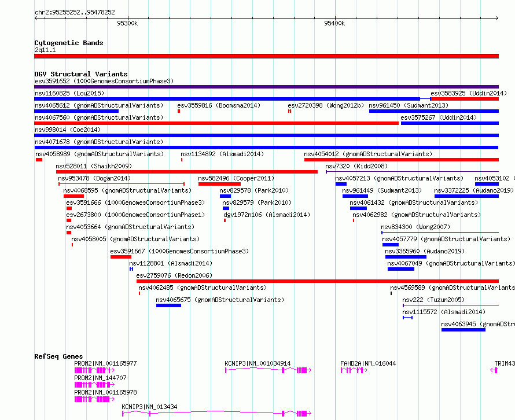Screen dimensions: 515x420
Task: Select the nsv7320 (Kidd2008) label
Action: coord(356,166)
